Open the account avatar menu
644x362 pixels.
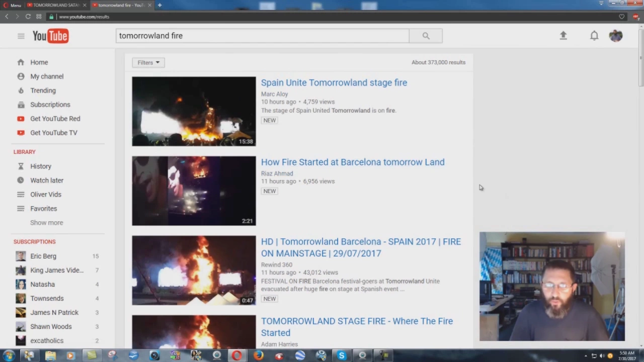616,36
